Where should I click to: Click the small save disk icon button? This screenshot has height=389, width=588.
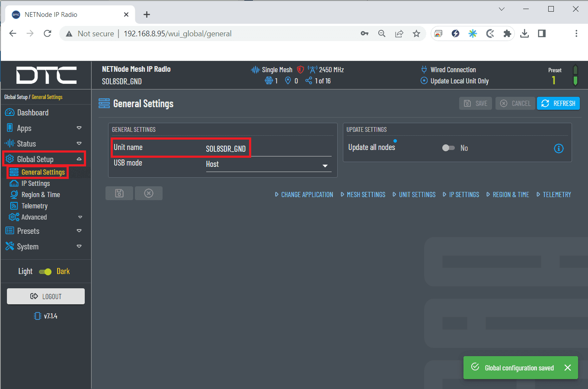pyautogui.click(x=119, y=193)
